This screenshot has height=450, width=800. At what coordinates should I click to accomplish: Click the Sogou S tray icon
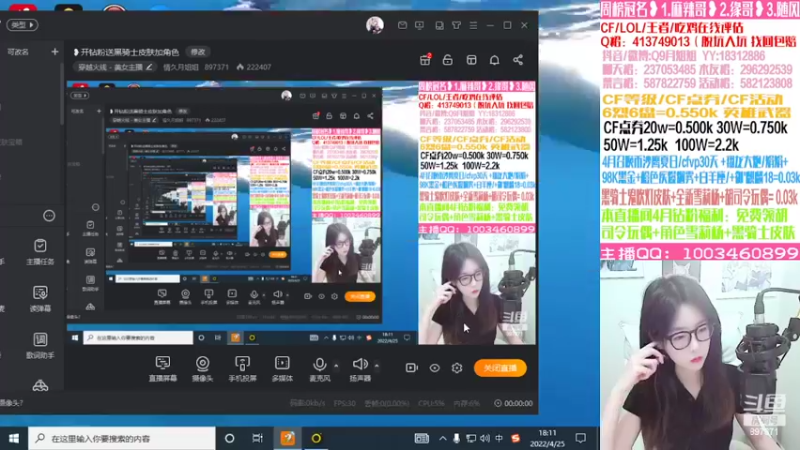[515, 438]
